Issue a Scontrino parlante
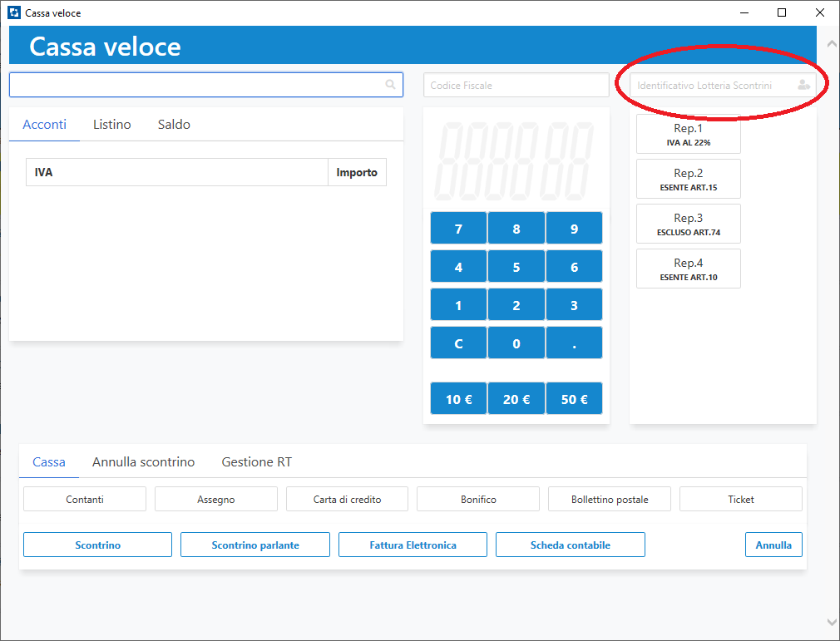840x641 pixels. point(255,545)
